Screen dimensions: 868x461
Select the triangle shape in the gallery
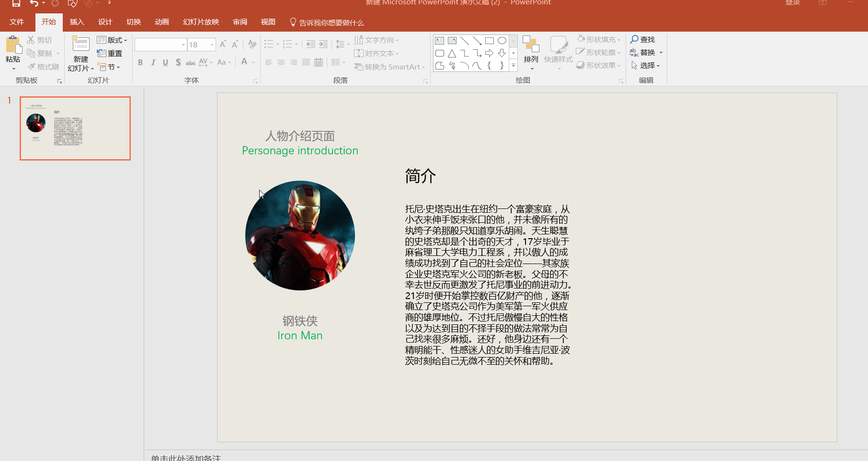452,53
